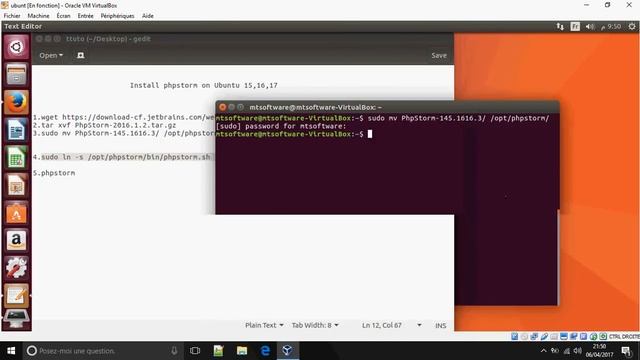The width and height of the screenshot is (640, 360).
Task: Show hidden Windows tray icons chevron
Action: pyautogui.click(x=543, y=351)
